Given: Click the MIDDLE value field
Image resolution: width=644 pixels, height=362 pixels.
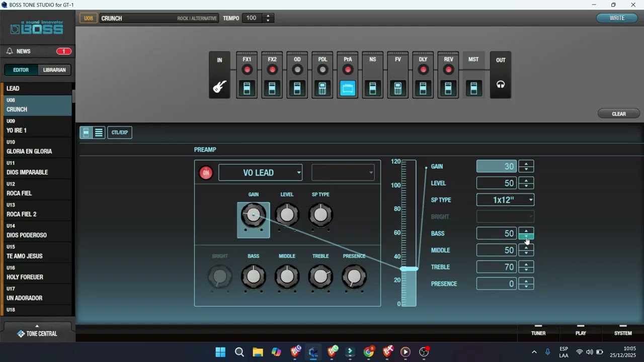Looking at the screenshot, I should pos(497,250).
